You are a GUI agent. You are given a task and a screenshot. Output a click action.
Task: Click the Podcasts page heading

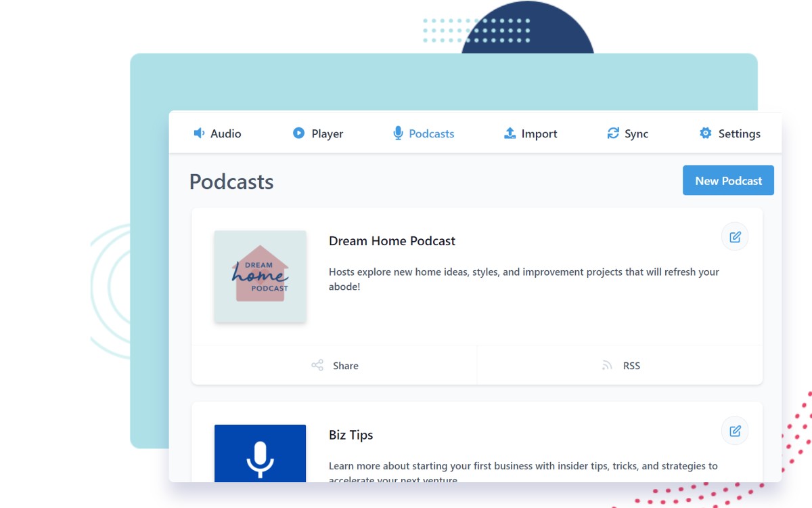click(x=231, y=182)
